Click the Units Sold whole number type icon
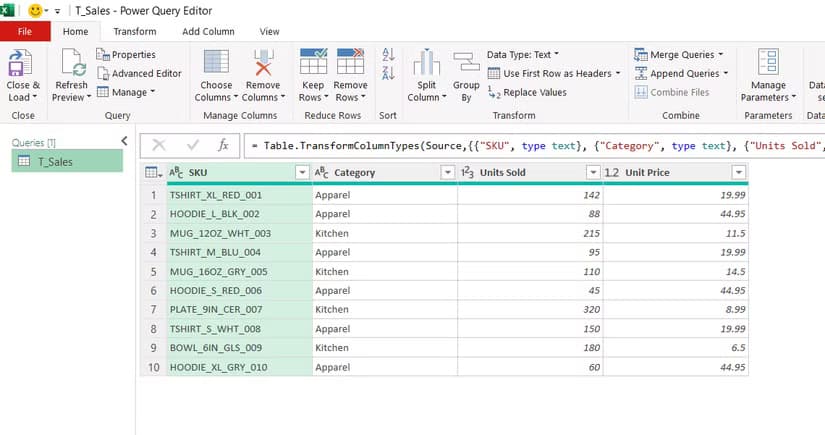The image size is (825, 435). click(467, 173)
